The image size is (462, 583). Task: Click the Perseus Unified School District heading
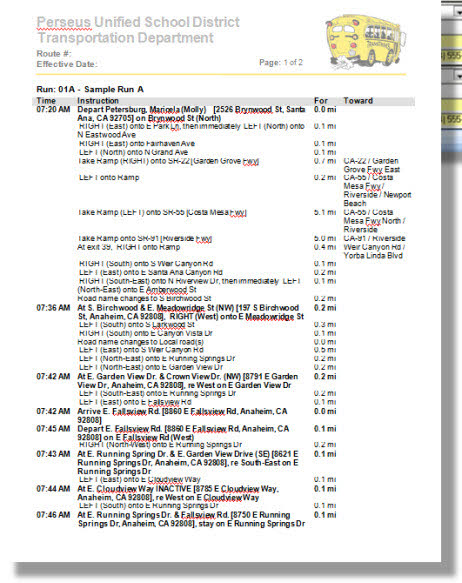(x=138, y=22)
